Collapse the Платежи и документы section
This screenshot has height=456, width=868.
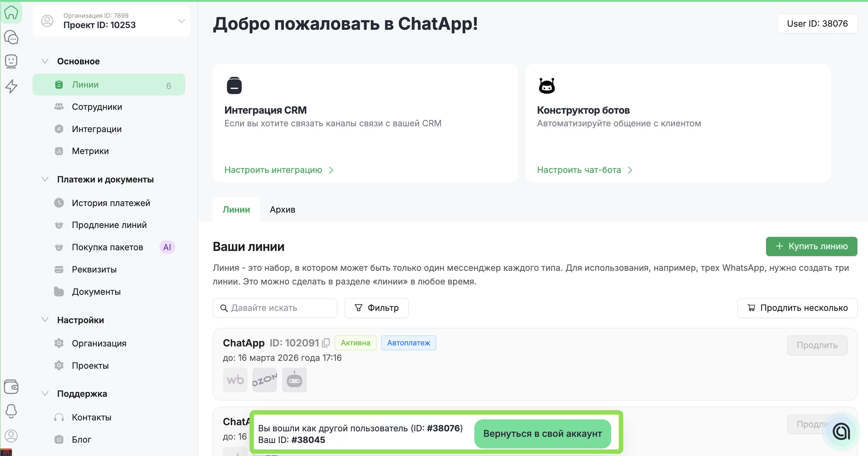click(x=45, y=179)
